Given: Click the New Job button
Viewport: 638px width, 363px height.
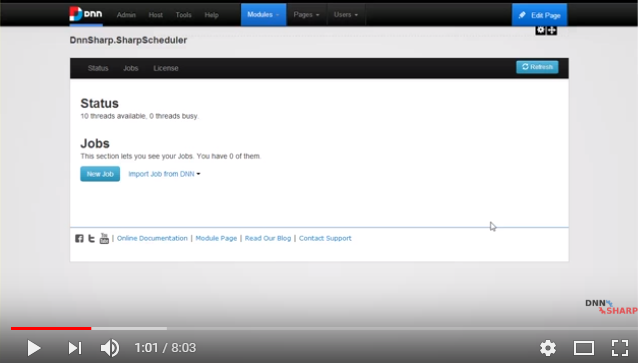Looking at the screenshot, I should pyautogui.click(x=100, y=174).
